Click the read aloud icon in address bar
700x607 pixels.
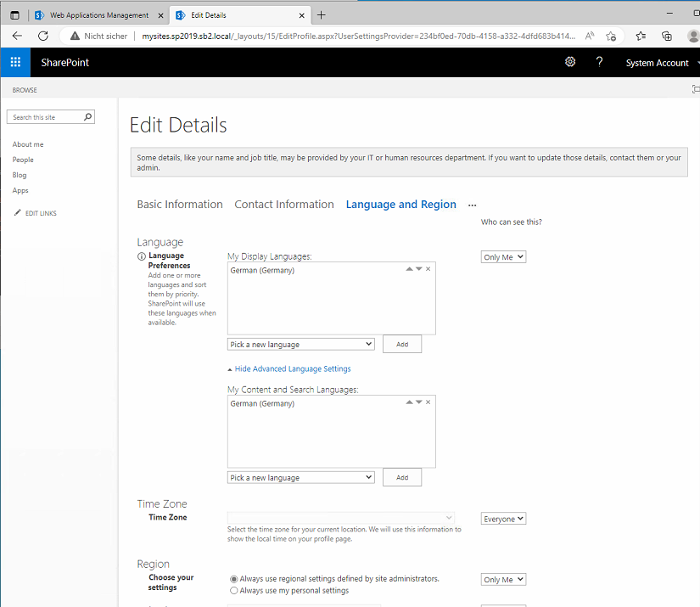coord(590,36)
